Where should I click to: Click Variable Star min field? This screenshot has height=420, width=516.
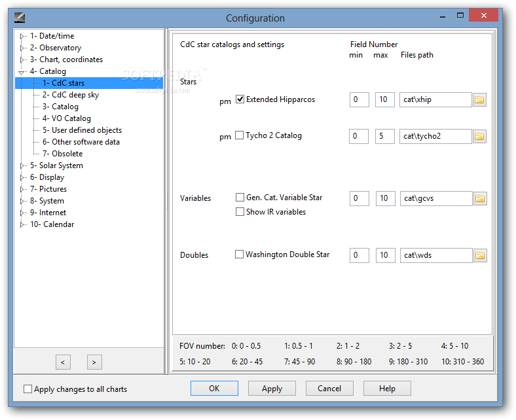[359, 198]
